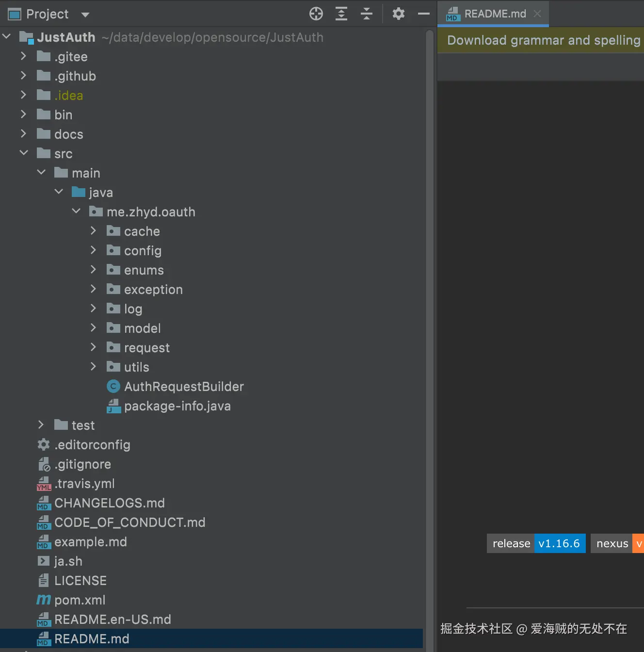Click the nexus badge in preview

617,543
